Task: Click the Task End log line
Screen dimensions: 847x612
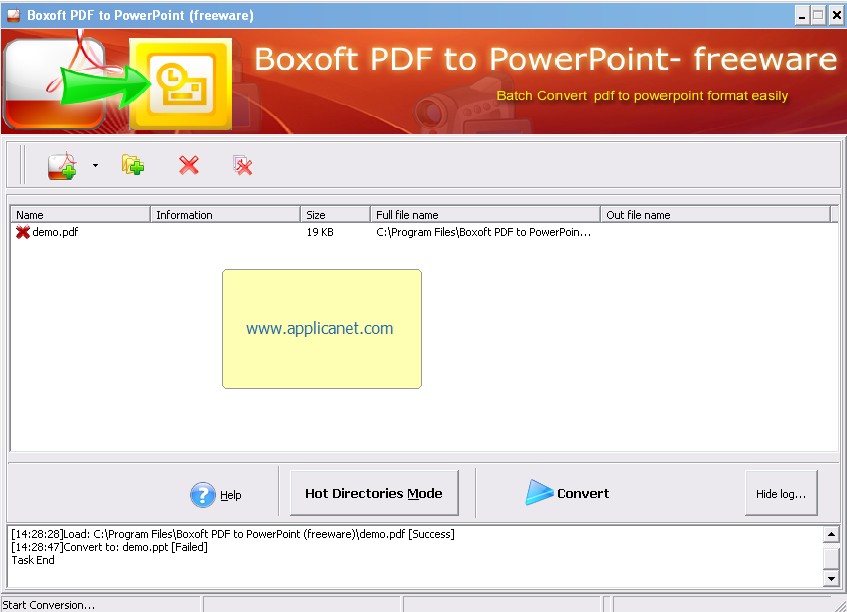Action: pyautogui.click(x=33, y=560)
